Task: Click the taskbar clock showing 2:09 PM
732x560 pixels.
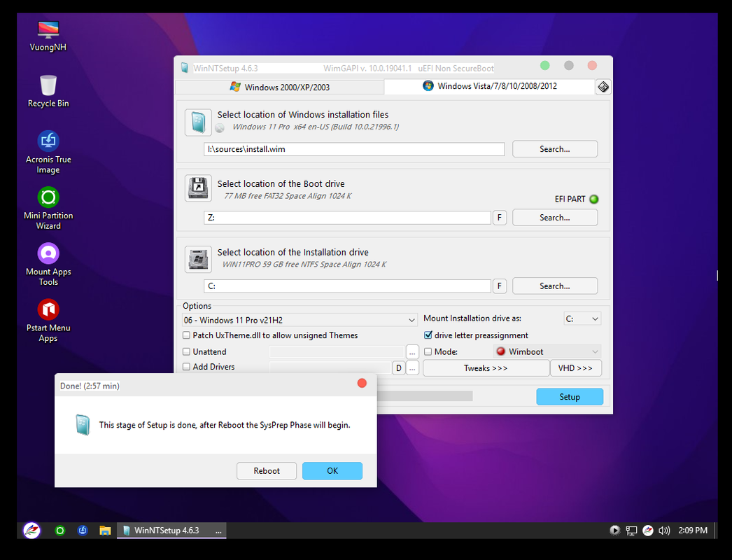Action: coord(693,531)
